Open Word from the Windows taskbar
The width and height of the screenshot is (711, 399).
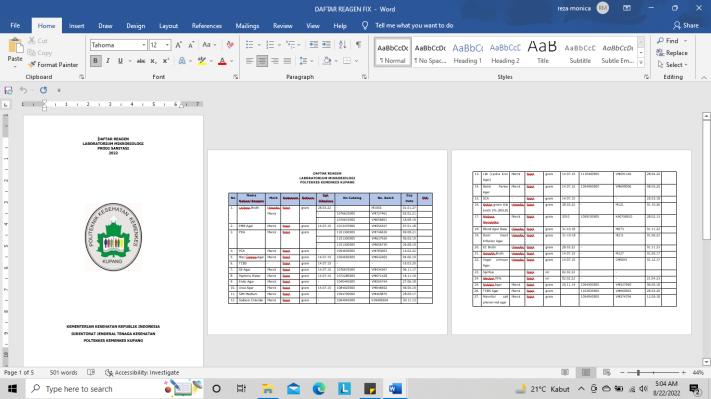395,389
